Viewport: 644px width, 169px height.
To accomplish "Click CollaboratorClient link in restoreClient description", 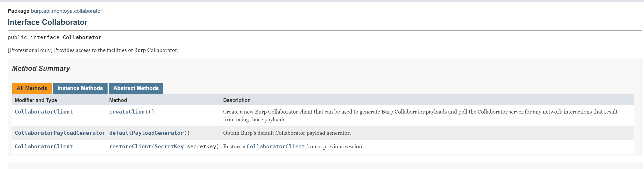I will 276,147.
